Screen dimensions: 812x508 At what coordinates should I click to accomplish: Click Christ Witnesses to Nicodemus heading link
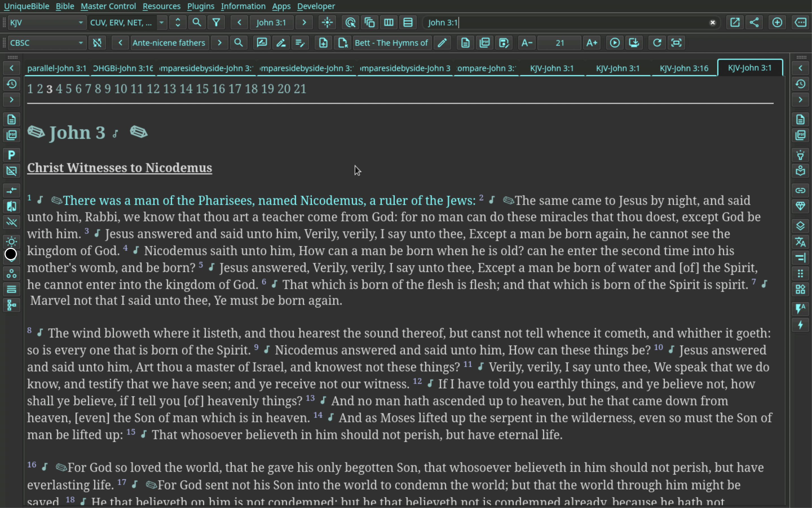point(120,168)
